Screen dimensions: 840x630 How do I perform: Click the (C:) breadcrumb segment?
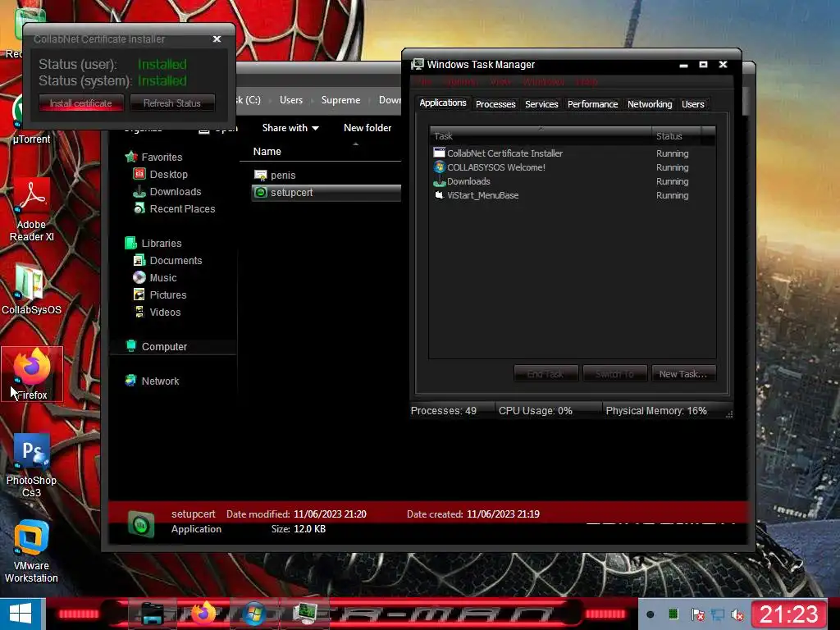249,99
